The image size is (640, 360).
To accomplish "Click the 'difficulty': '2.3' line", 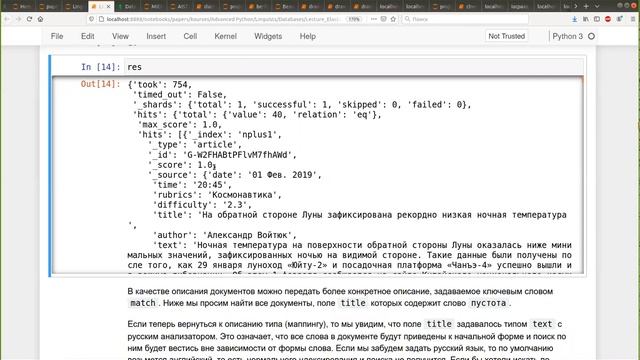I will point(202,205).
